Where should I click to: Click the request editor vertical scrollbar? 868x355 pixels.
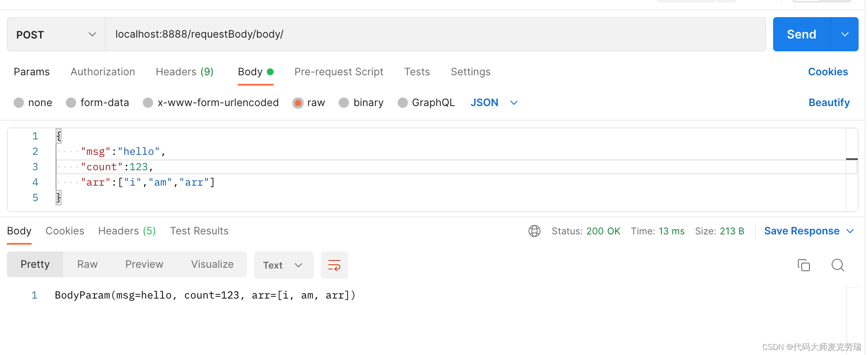[852, 169]
